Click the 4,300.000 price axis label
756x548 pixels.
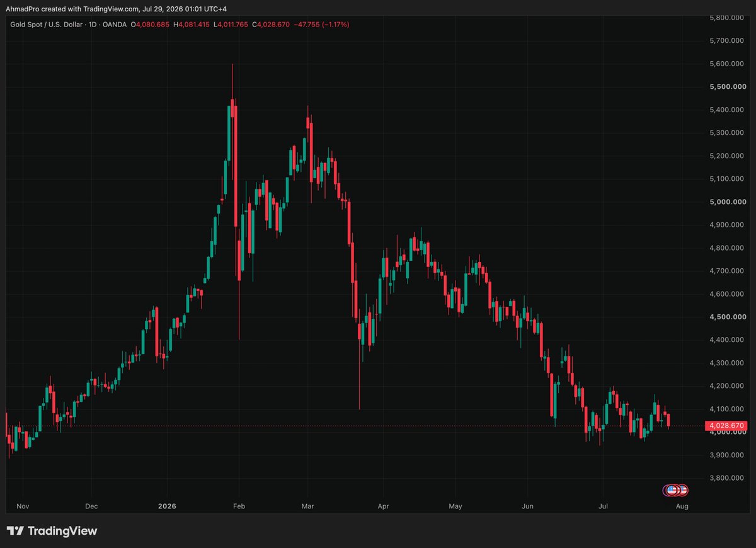(x=728, y=363)
